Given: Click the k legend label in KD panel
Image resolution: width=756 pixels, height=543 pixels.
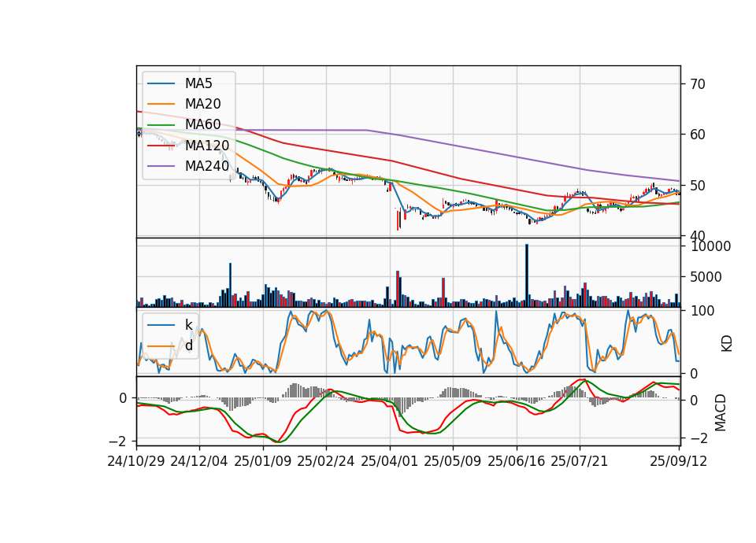Looking at the screenshot, I should coord(188,325).
